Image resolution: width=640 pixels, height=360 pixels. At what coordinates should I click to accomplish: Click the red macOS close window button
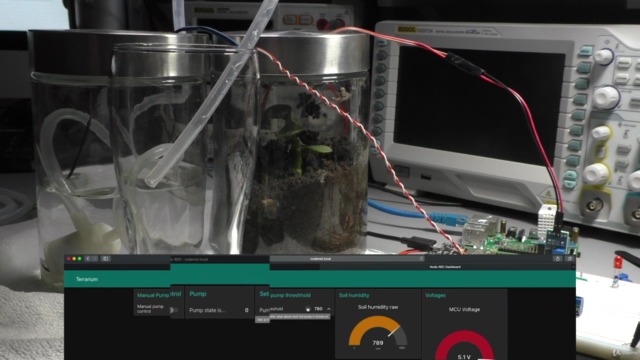click(x=69, y=259)
